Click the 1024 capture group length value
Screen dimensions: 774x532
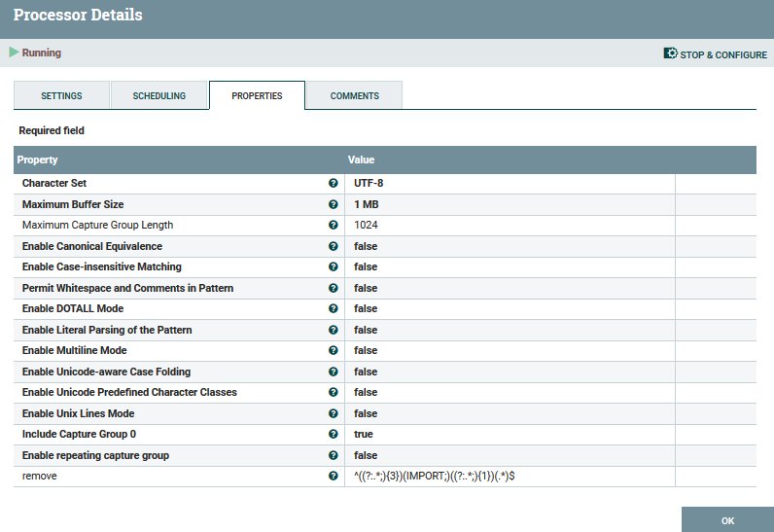point(366,225)
